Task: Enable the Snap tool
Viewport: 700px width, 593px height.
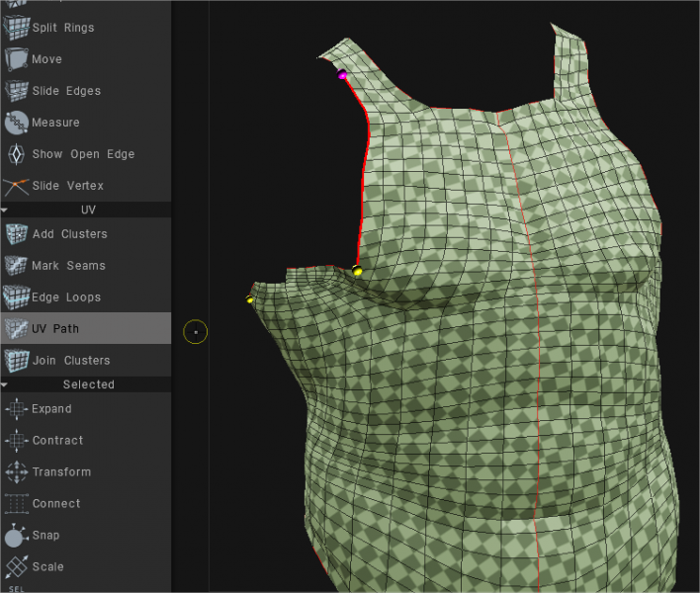Action: (x=16, y=536)
